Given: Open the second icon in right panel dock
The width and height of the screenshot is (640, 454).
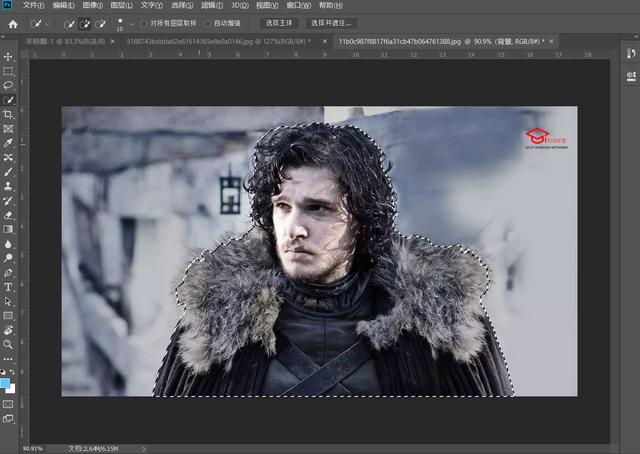Looking at the screenshot, I should click(x=631, y=76).
